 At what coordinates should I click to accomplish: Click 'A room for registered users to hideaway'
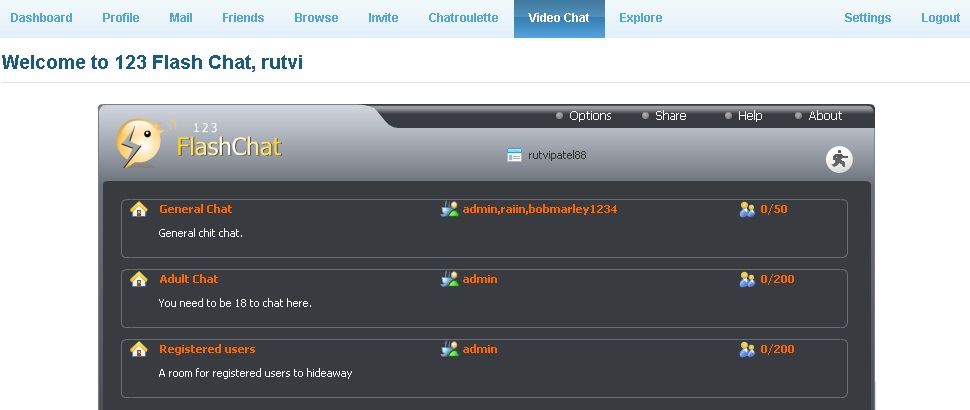pos(255,373)
